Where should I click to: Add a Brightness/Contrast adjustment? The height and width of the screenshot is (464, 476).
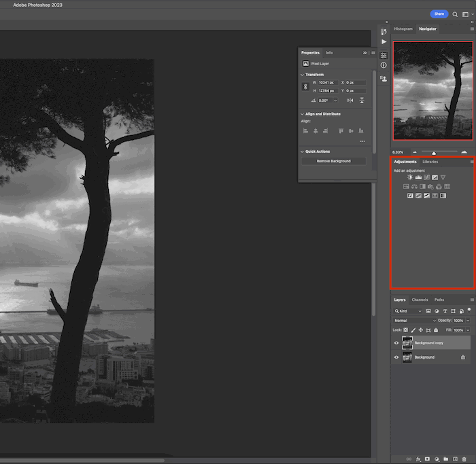coord(410,177)
